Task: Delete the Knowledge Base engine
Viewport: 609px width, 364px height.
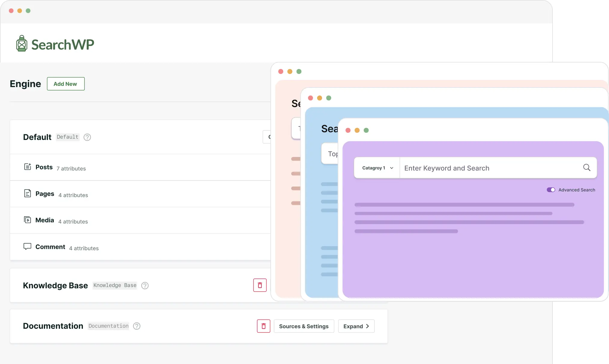Action: tap(260, 285)
